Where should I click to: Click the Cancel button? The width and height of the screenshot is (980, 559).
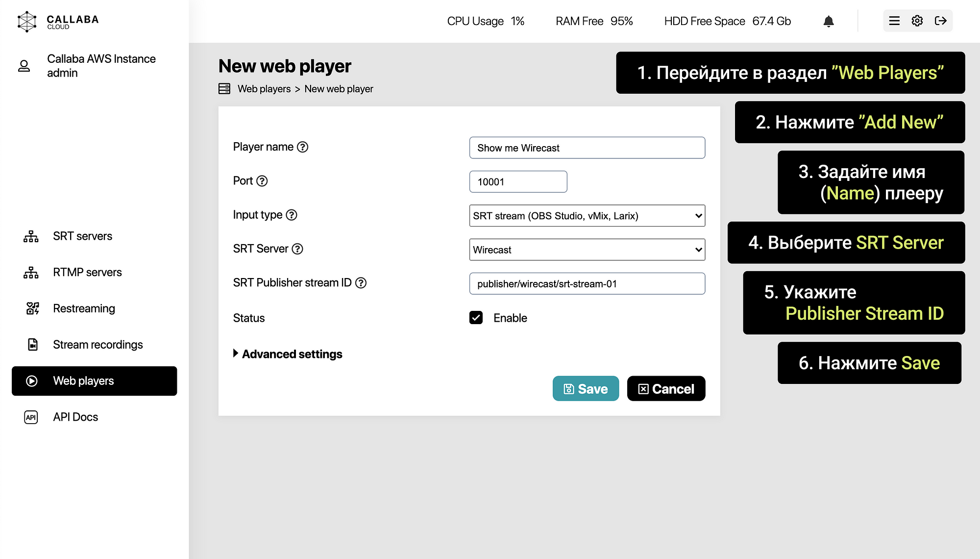click(666, 389)
